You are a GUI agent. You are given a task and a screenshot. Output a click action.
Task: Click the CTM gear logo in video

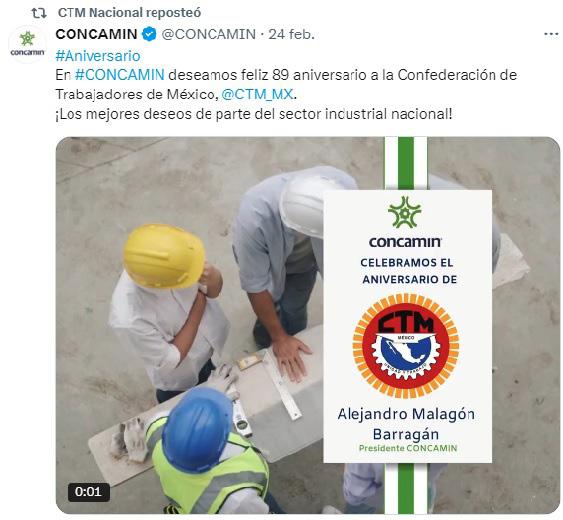[406, 345]
